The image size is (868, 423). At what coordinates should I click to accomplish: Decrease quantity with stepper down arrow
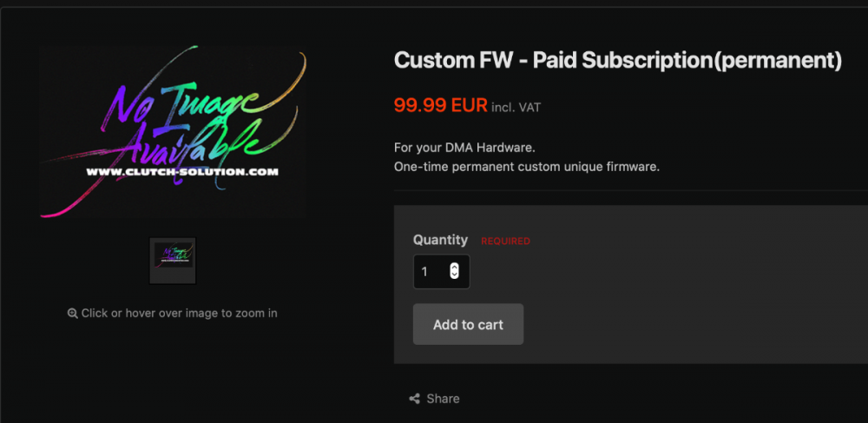(454, 275)
